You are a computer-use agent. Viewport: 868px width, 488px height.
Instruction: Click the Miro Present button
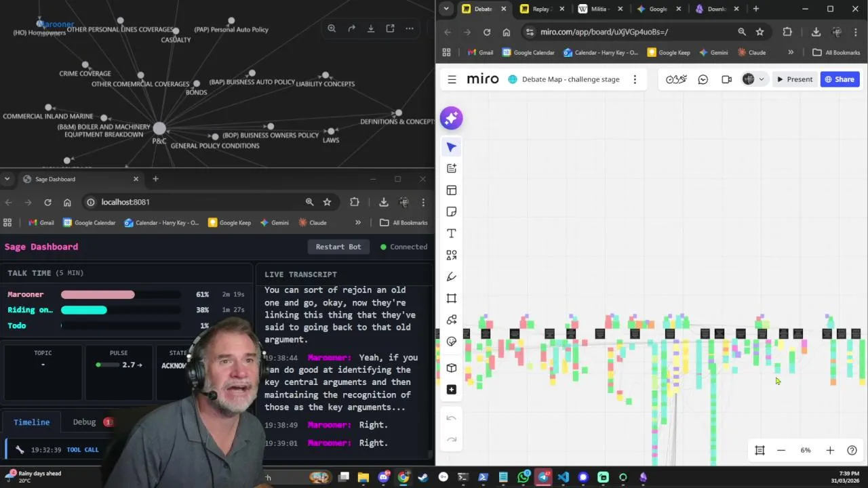[795, 79]
